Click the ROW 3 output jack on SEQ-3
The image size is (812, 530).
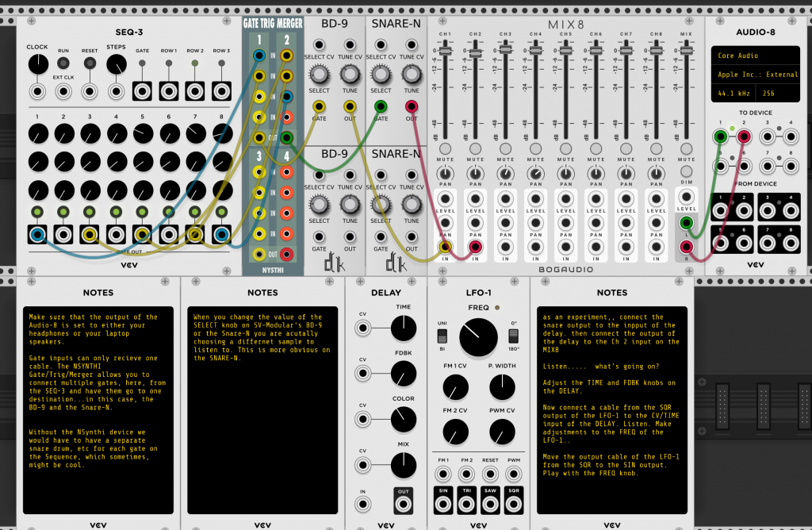tap(222, 92)
